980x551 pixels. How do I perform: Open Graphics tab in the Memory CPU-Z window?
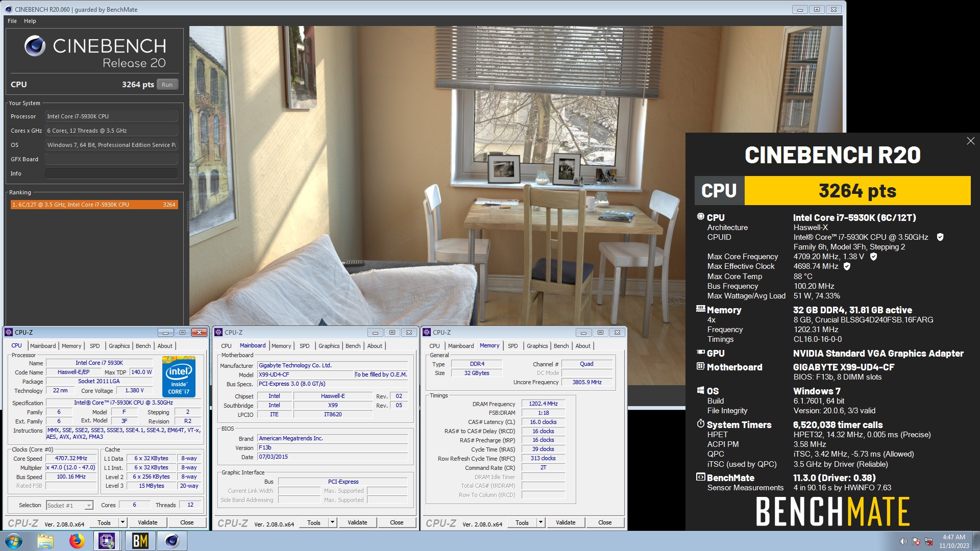pyautogui.click(x=537, y=346)
